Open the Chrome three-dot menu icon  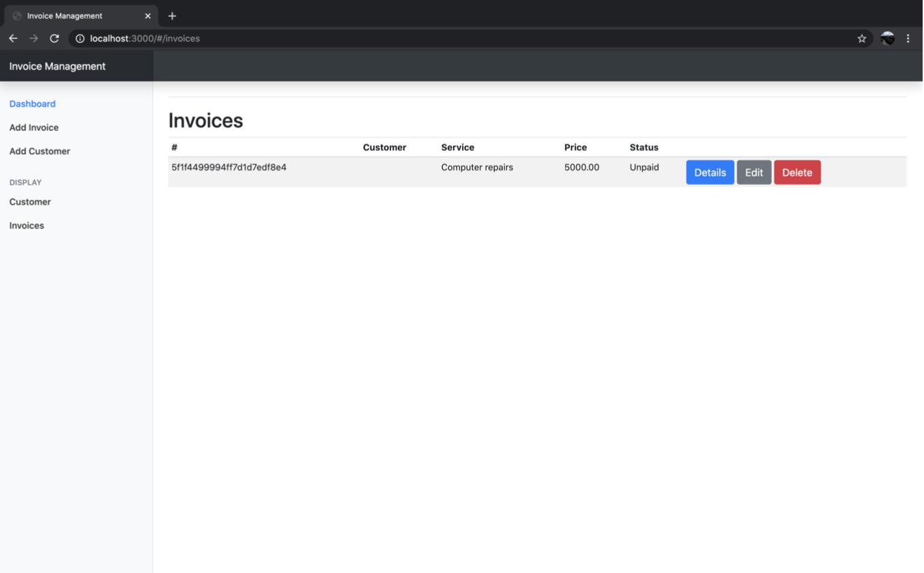coord(908,38)
